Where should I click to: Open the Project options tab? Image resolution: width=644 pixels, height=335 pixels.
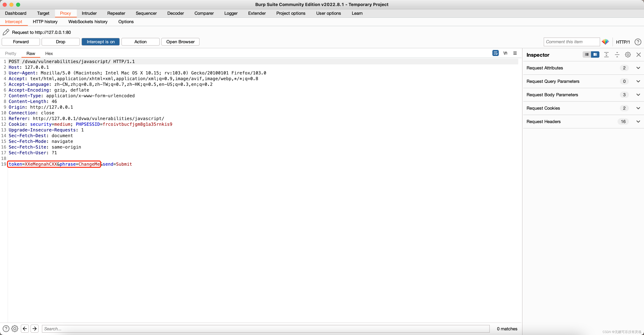point(291,13)
